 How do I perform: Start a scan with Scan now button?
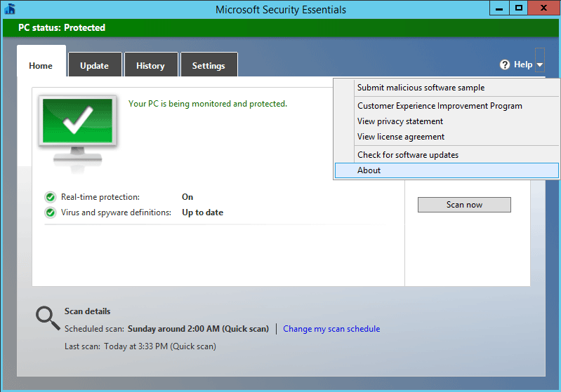point(464,205)
